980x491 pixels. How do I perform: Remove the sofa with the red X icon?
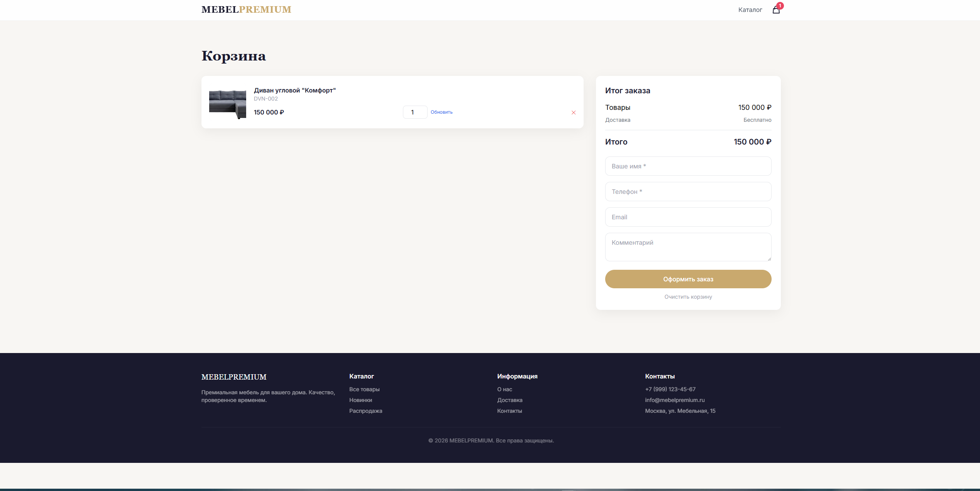click(x=574, y=113)
